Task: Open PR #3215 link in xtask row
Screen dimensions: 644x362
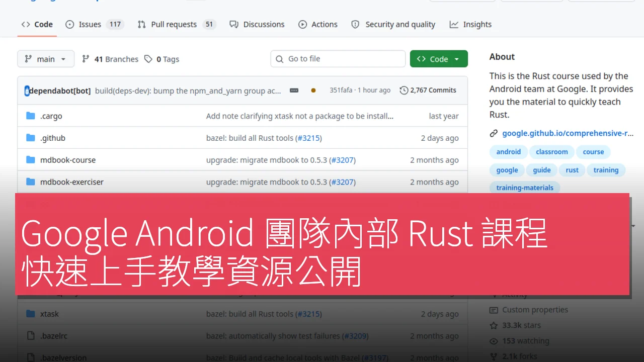Action: coord(308,314)
